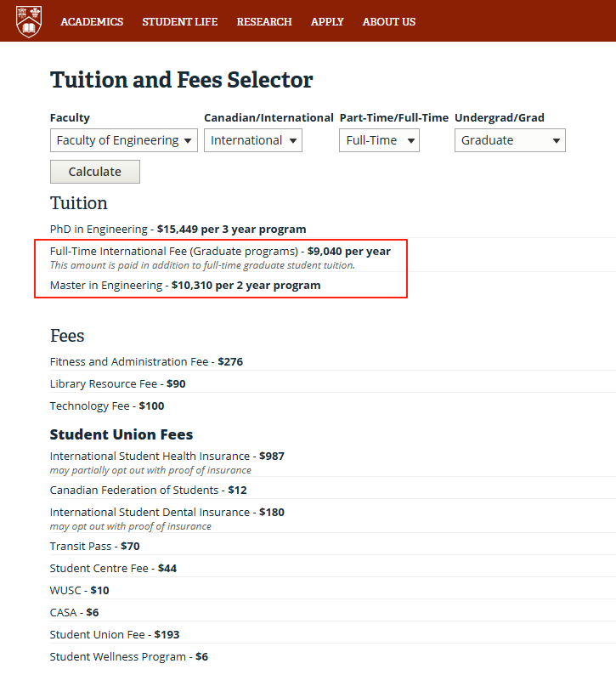Expand the Part-Time/Full-Time dropdown
This screenshot has height=692, width=616.
pos(379,140)
